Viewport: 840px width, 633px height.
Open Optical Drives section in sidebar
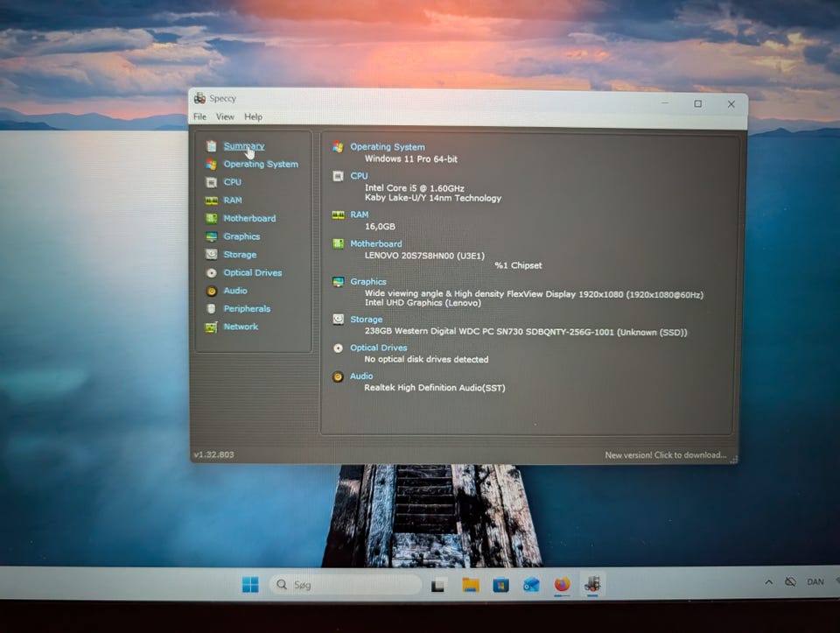(253, 272)
